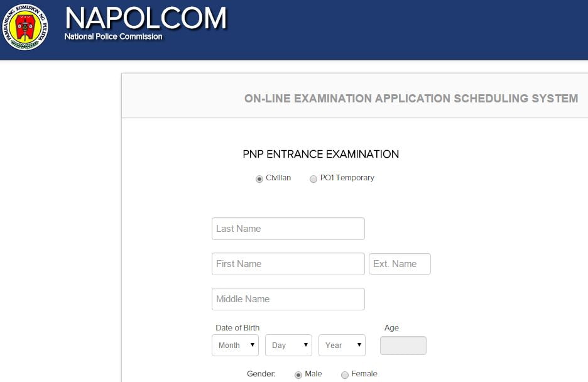This screenshot has height=382, width=588.
Task: Open the Day dropdown under Date of Birth
Action: 288,345
